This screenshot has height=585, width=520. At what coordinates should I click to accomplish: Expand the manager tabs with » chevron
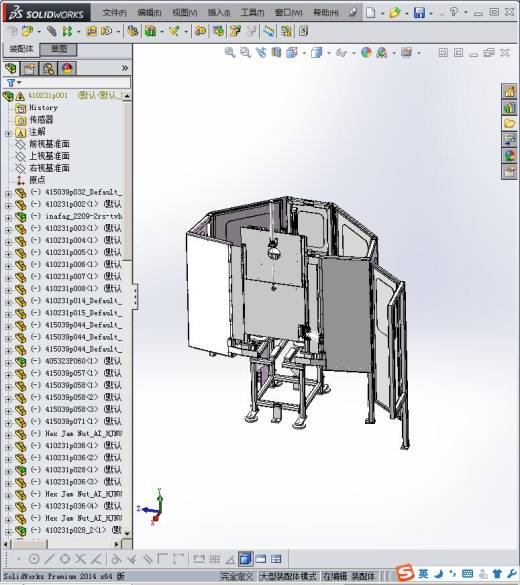[125, 68]
